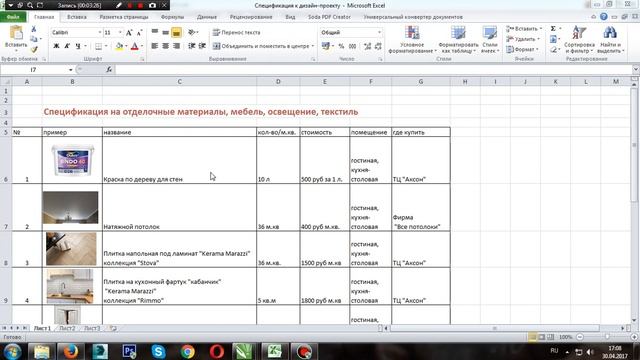The height and width of the screenshot is (360, 640).
Task: Center text horizontally
Action: coord(165,46)
